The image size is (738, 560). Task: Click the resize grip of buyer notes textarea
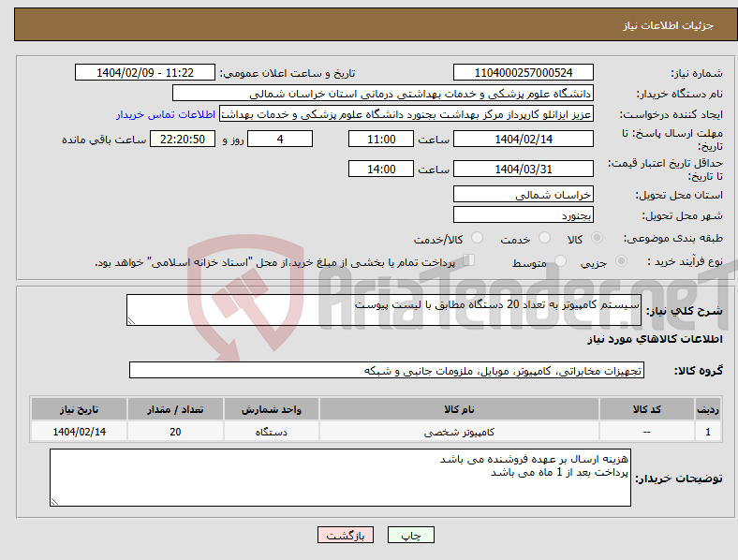pyautogui.click(x=54, y=502)
